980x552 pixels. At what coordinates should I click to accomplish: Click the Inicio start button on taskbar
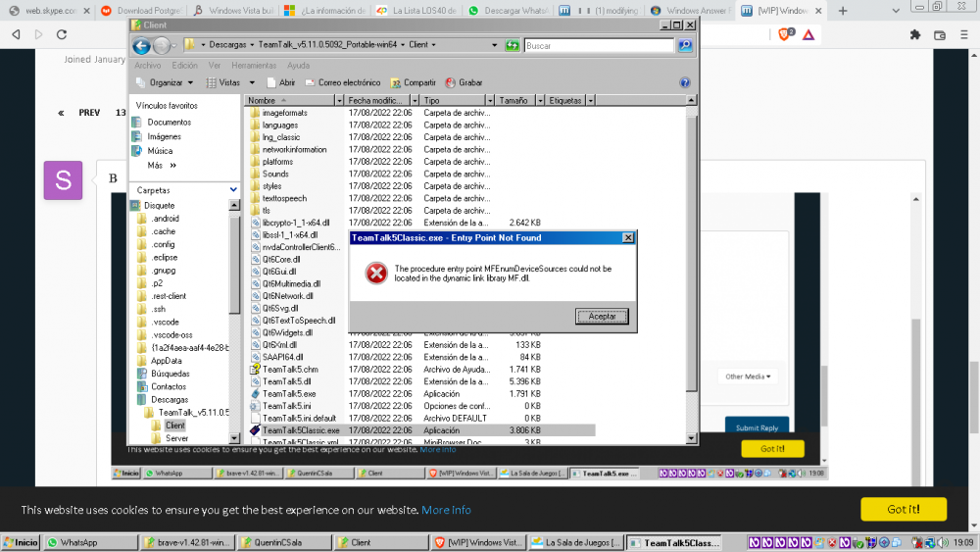[x=21, y=542]
